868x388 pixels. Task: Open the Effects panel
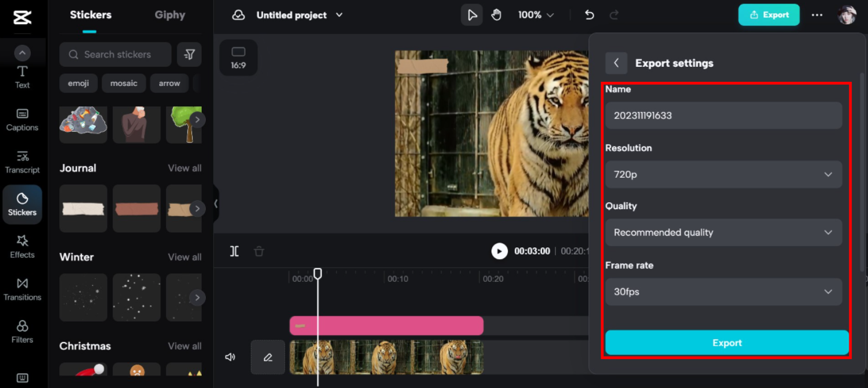[x=22, y=247]
